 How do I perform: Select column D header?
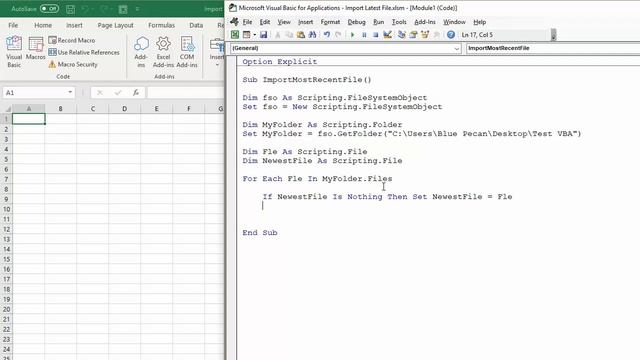(x=124, y=109)
